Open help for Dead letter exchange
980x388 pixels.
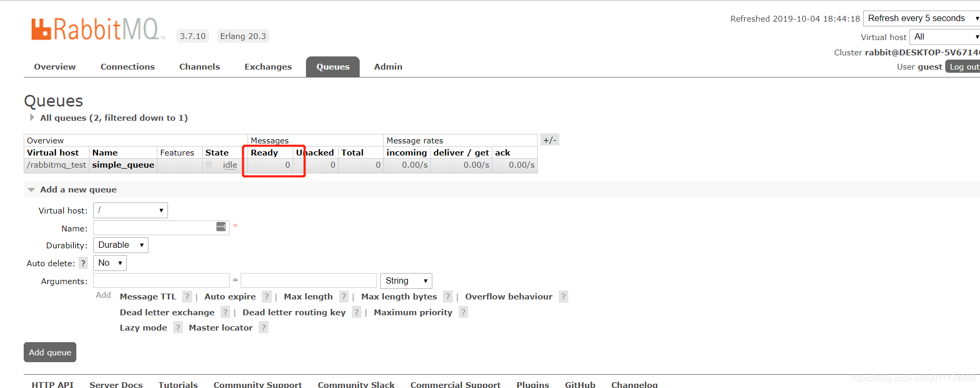(x=225, y=313)
